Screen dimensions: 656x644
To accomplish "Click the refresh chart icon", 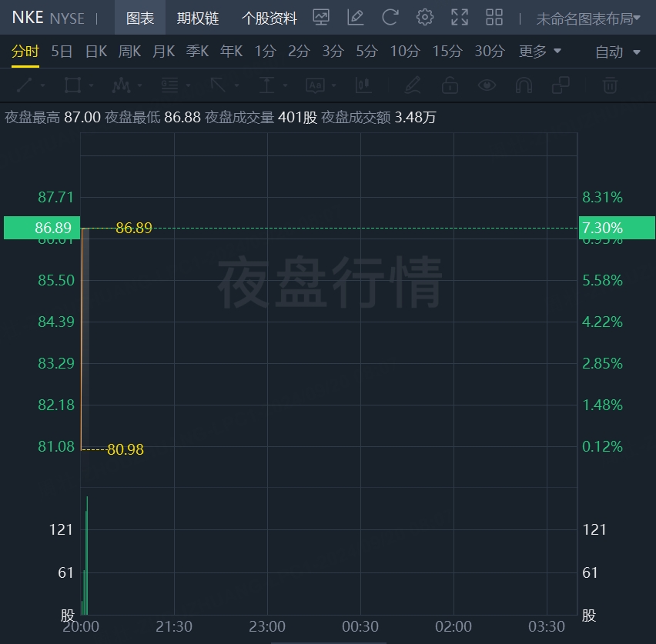I will tap(390, 18).
